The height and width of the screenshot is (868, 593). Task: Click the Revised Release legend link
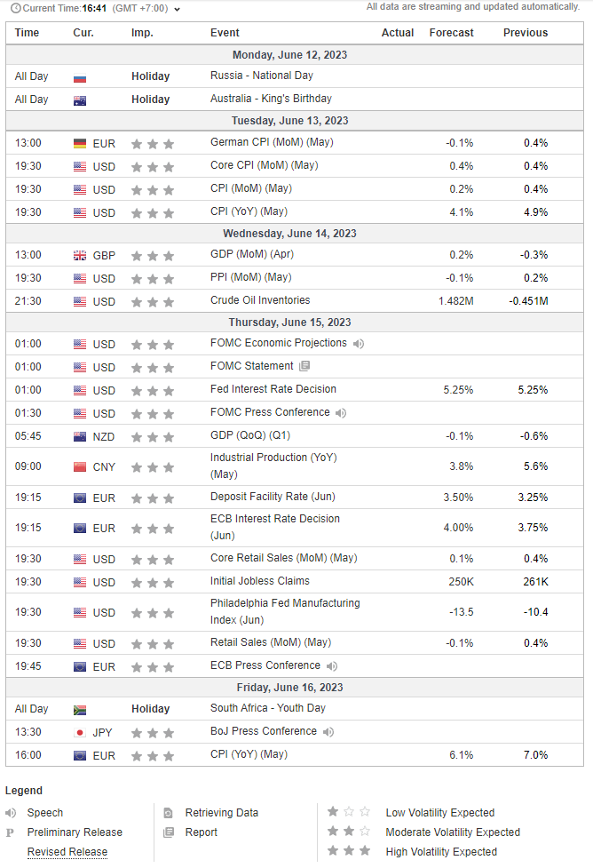click(x=67, y=852)
